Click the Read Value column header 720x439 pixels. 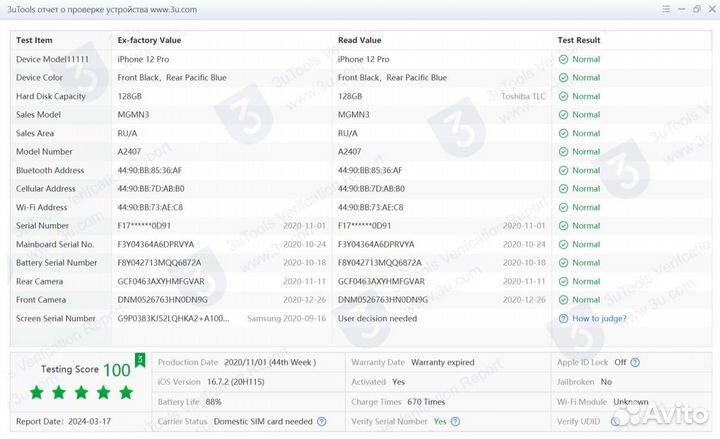(360, 40)
